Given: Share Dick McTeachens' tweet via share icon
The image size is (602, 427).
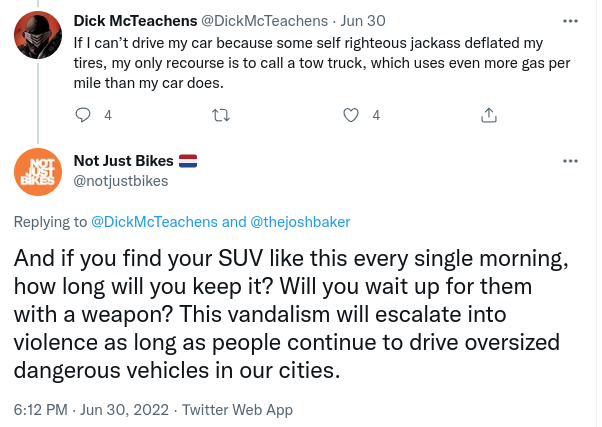Looking at the screenshot, I should pos(489,115).
